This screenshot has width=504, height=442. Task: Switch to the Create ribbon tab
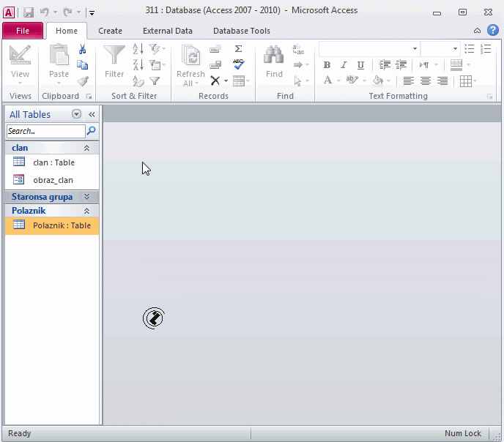(x=110, y=31)
